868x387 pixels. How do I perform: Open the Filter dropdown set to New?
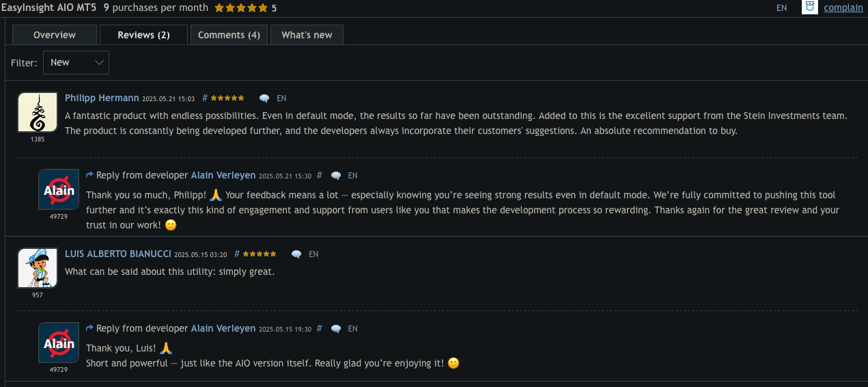76,63
